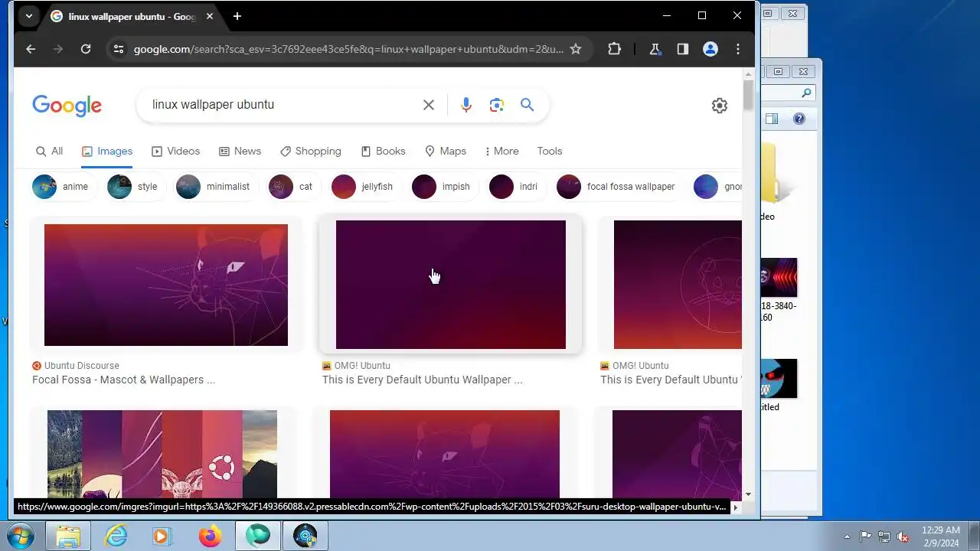Filter images by jellyfish chip
Screen dimensions: 980x551
pyautogui.click(x=366, y=187)
